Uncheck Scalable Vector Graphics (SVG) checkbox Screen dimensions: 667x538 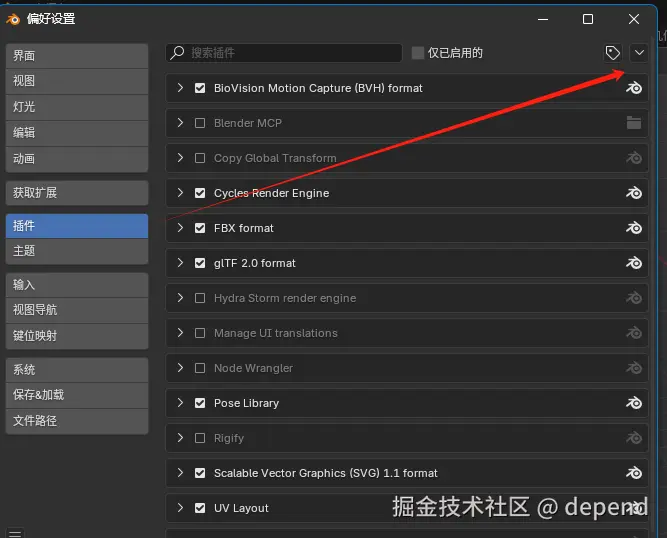click(x=200, y=473)
